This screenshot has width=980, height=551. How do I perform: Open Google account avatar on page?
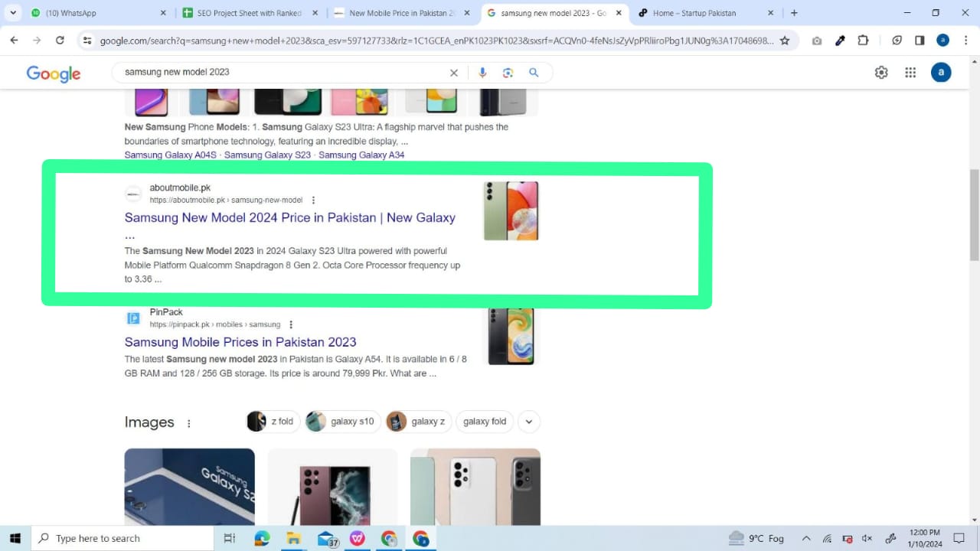[941, 73]
